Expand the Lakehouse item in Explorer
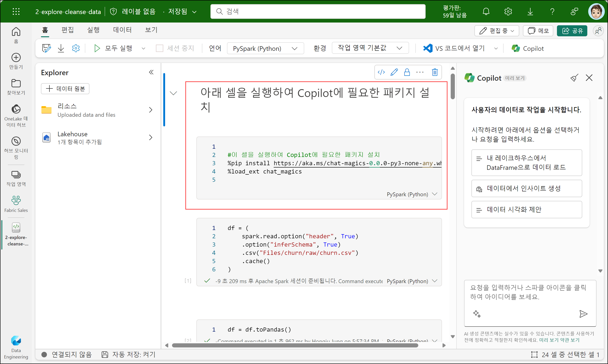 point(150,137)
